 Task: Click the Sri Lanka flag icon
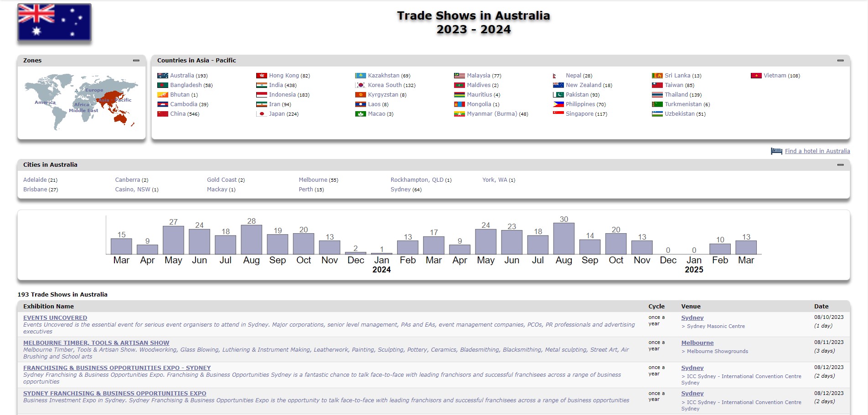pos(657,76)
